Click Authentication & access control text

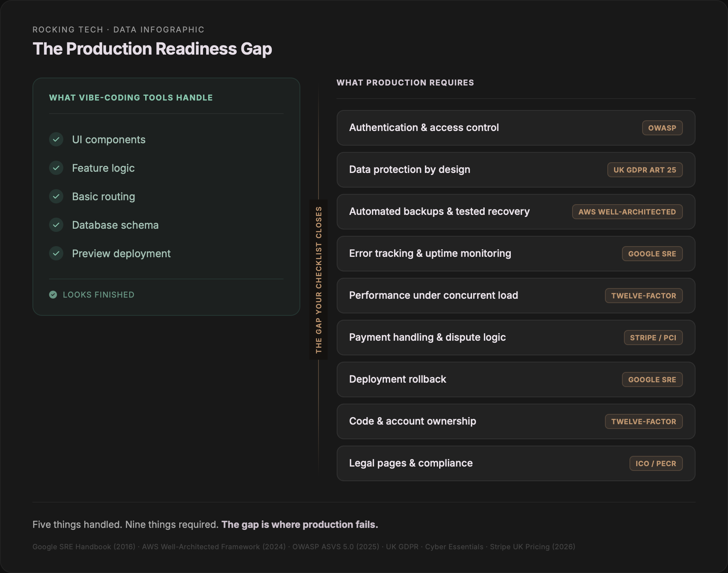[424, 127]
